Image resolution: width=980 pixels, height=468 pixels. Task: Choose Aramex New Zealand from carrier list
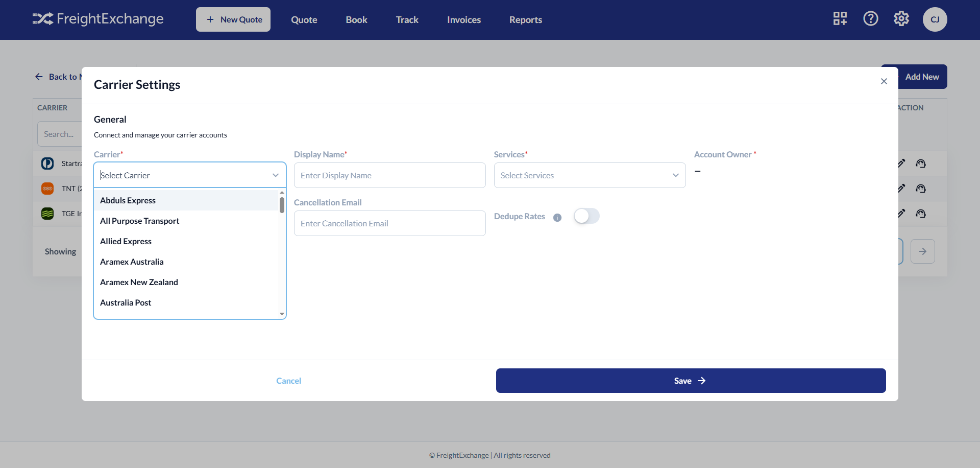tap(186, 282)
